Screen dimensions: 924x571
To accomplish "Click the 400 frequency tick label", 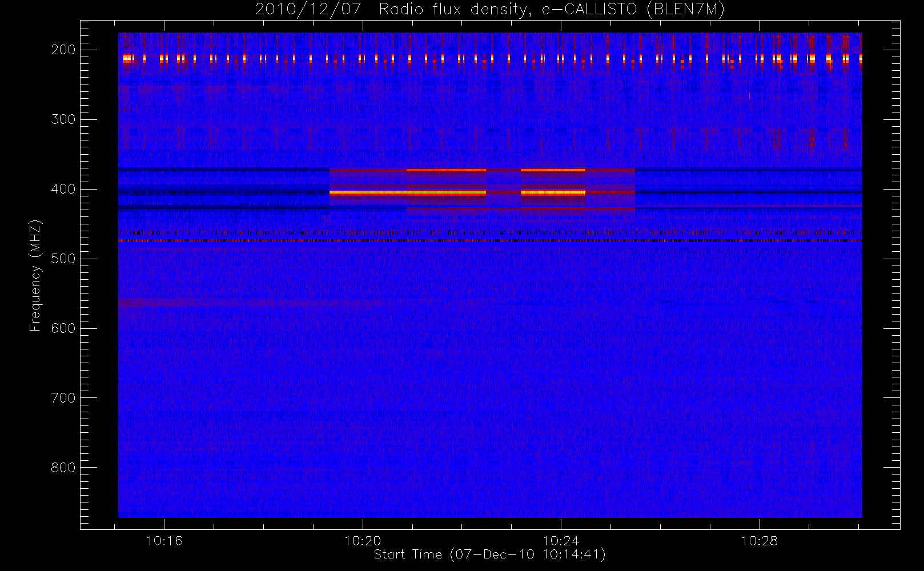I will click(63, 189).
